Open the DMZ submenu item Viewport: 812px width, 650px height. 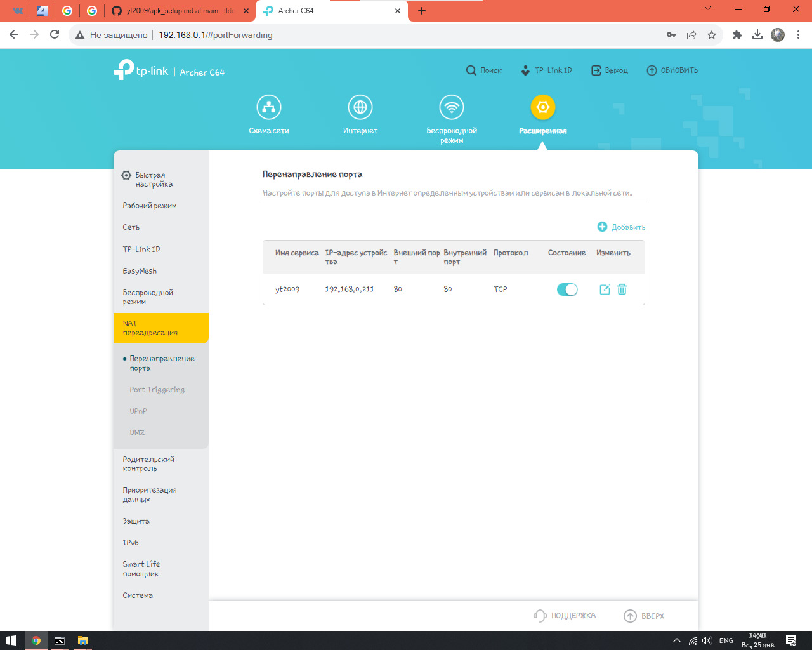pyautogui.click(x=137, y=433)
